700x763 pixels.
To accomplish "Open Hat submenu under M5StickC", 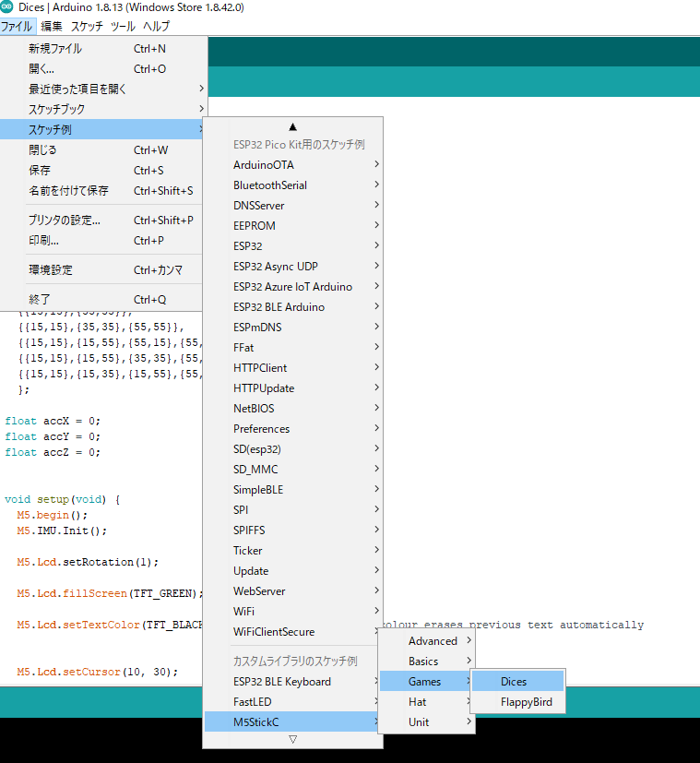I will (427, 702).
